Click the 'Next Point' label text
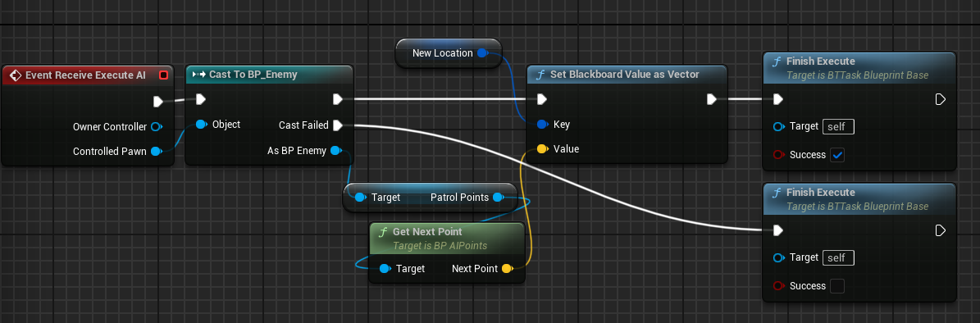Image resolution: width=980 pixels, height=323 pixels. pos(475,269)
